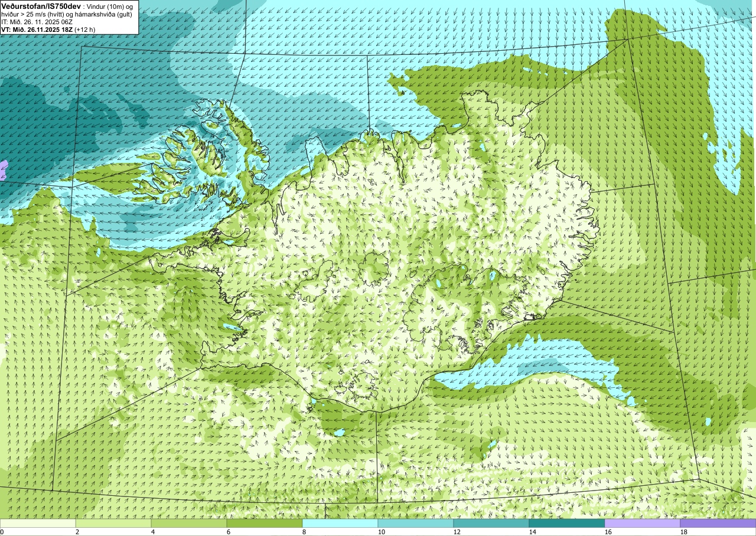
Task: Click the turquoise 10–12 m/s legend swatch
Action: point(416,523)
